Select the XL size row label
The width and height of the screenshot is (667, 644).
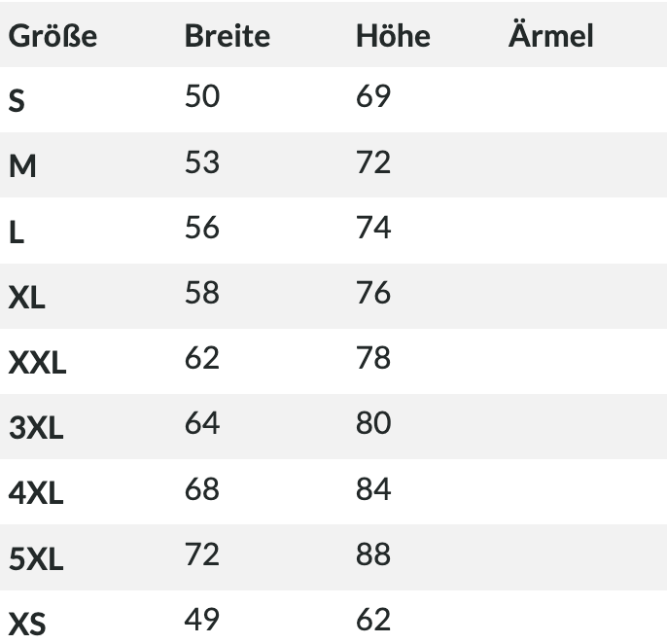[26, 297]
